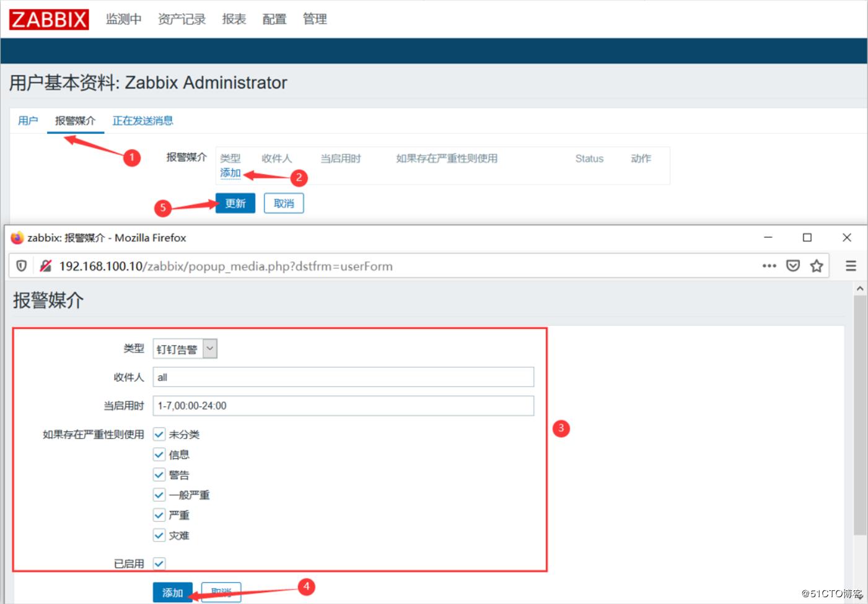Uncheck the 未分类 severity checkbox
The width and height of the screenshot is (868, 604).
pos(159,434)
